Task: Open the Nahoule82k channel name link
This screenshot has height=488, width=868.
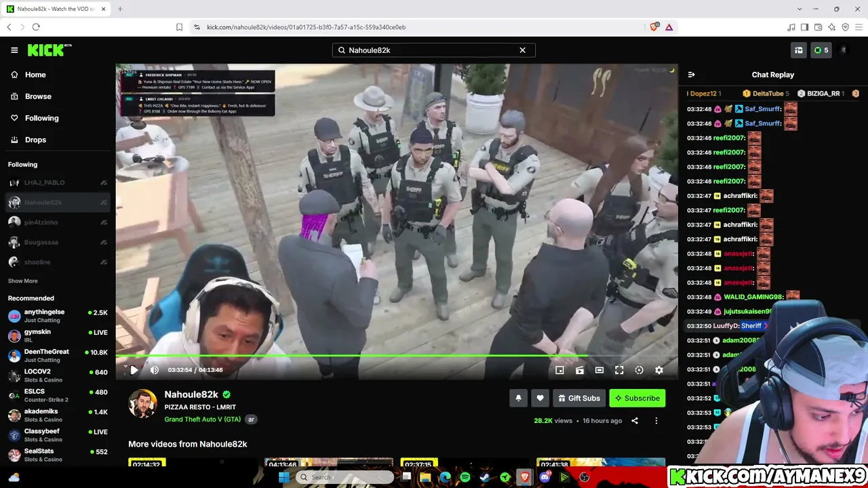Action: coord(191,394)
